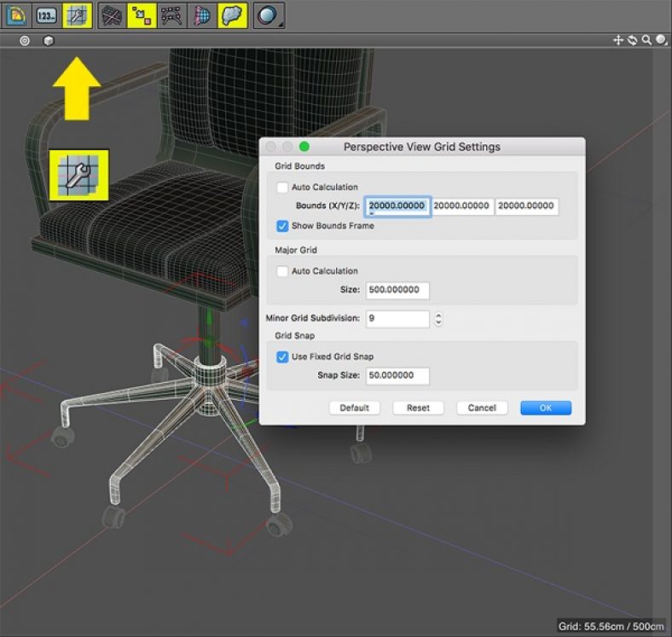Open the viewport shading ball menu
Image resolution: width=672 pixels, height=637 pixels.
pyautogui.click(x=661, y=40)
